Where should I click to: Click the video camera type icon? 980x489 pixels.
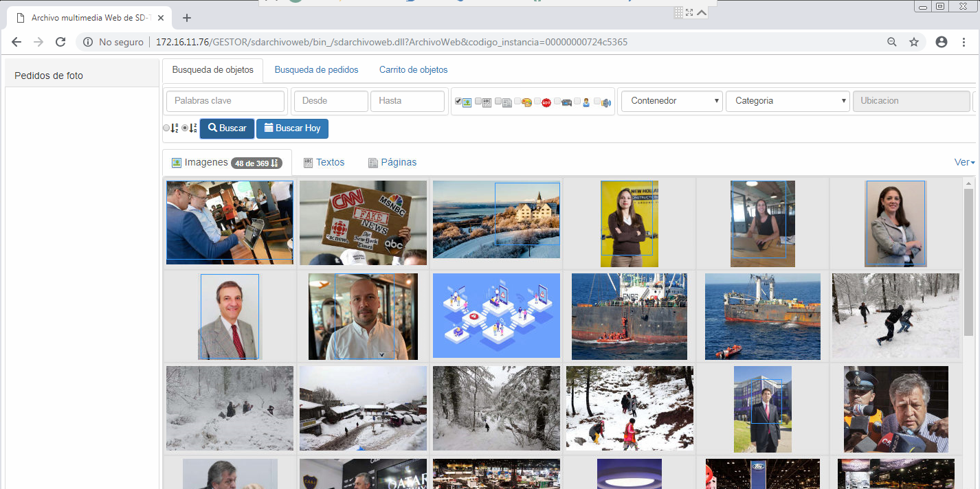[566, 103]
